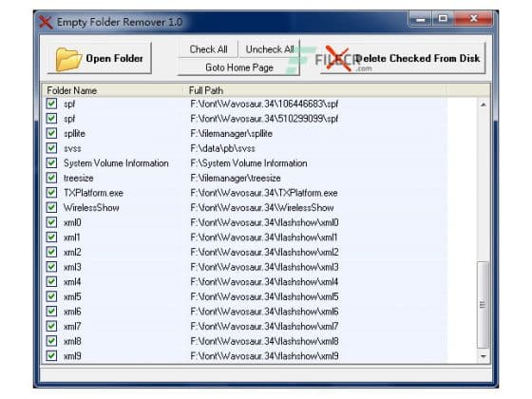Image resolution: width=532 pixels, height=399 pixels.
Task: Click the scroll down arrow of the list
Action: pos(484,356)
